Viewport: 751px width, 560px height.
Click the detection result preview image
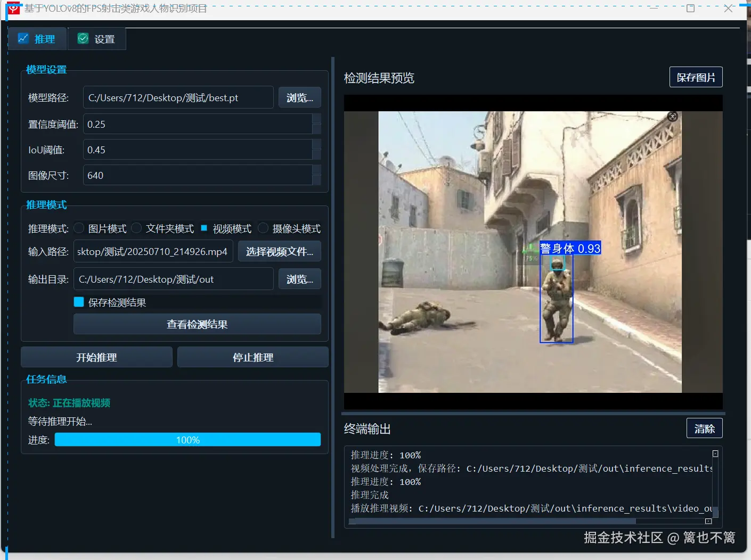tap(533, 252)
